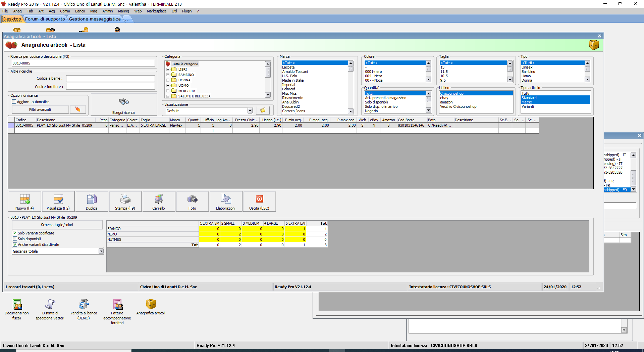Select 004 - Nero in Colore list
The image size is (644, 352).
pyautogui.click(x=373, y=76)
